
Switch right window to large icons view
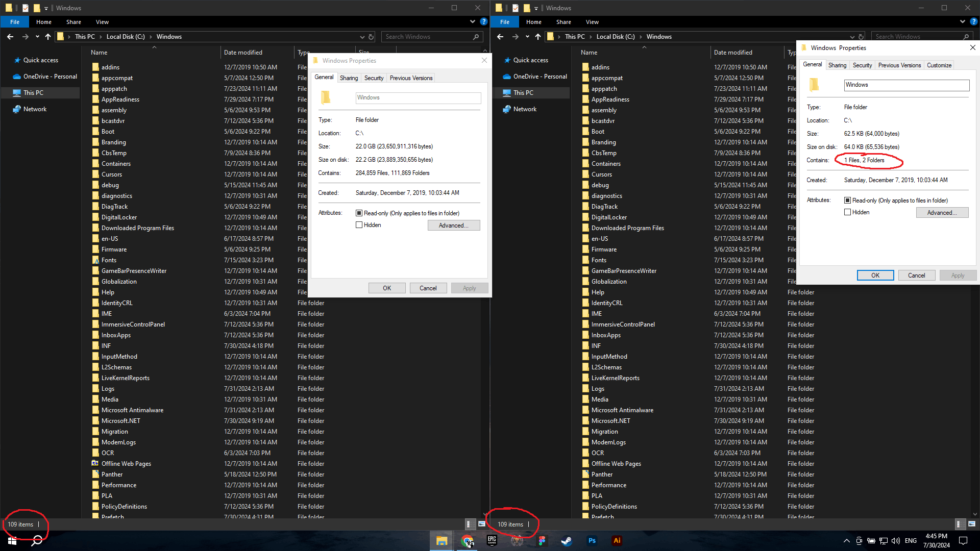972,524
